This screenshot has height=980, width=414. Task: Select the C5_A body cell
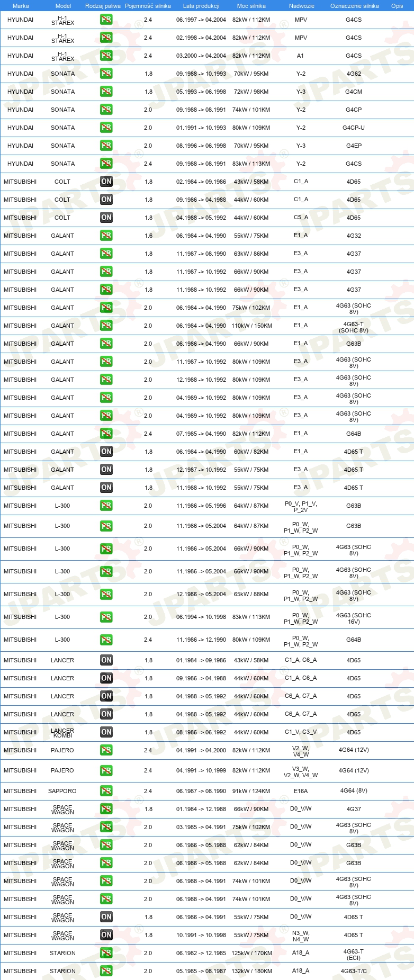(x=301, y=217)
